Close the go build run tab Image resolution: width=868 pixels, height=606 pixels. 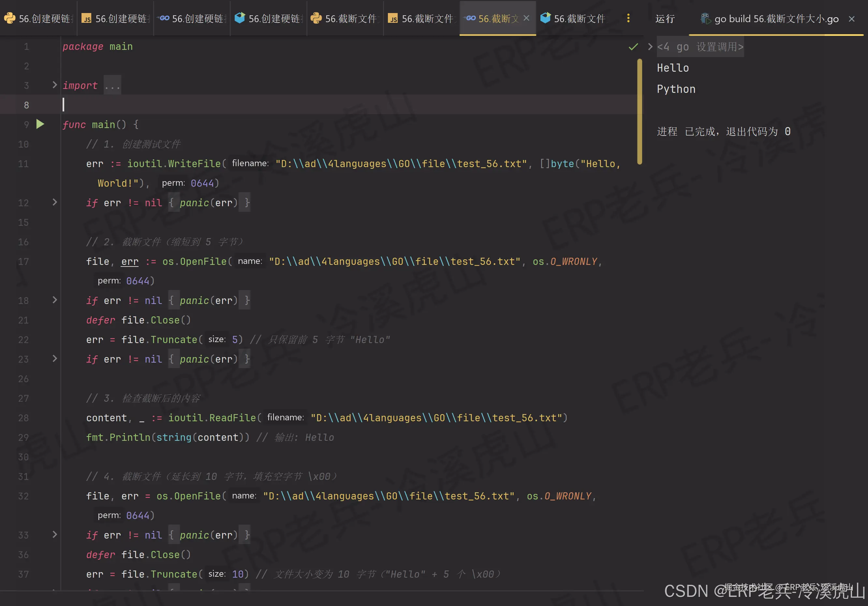point(851,19)
